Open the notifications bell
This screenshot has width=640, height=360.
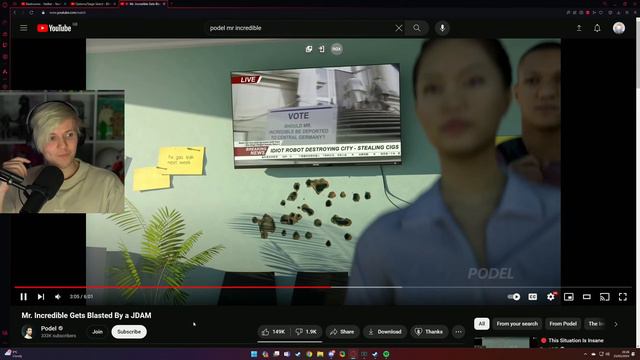click(597, 28)
